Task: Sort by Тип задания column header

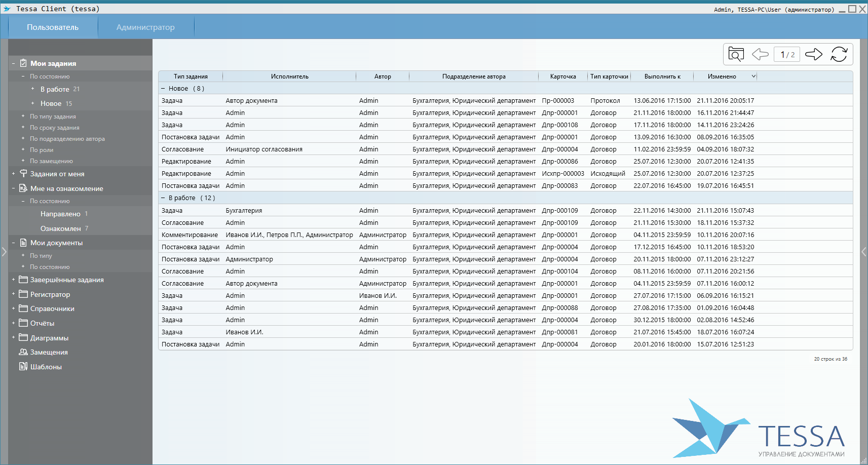Action: [191, 76]
